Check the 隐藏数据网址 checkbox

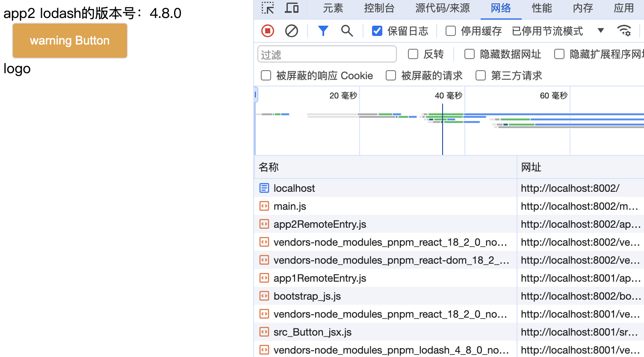[470, 54]
